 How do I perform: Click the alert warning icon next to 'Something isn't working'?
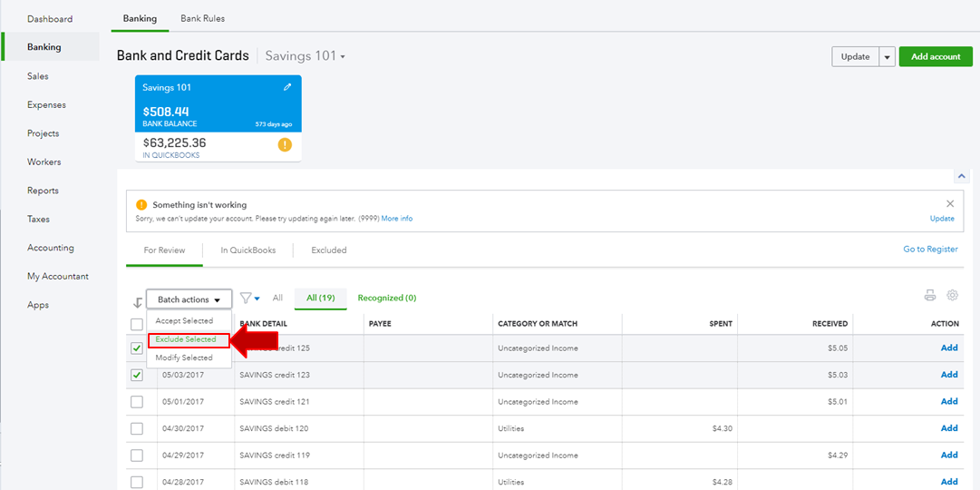click(141, 205)
